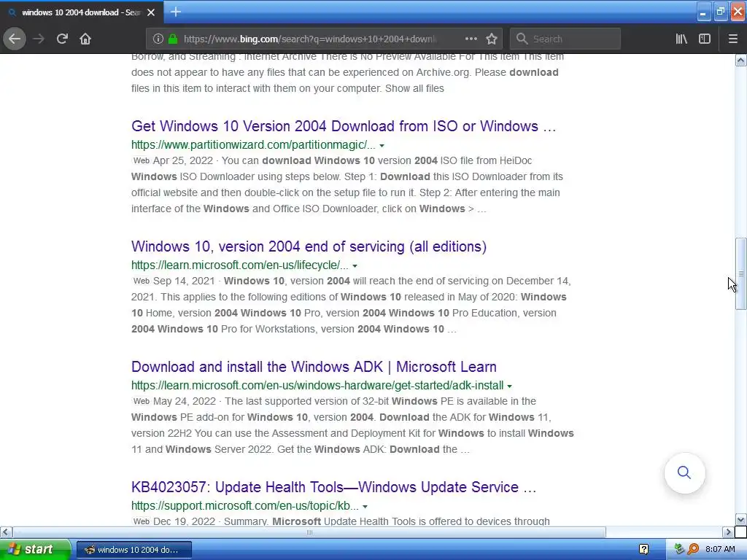Click the vertical scrollbar up arrow

click(740, 60)
